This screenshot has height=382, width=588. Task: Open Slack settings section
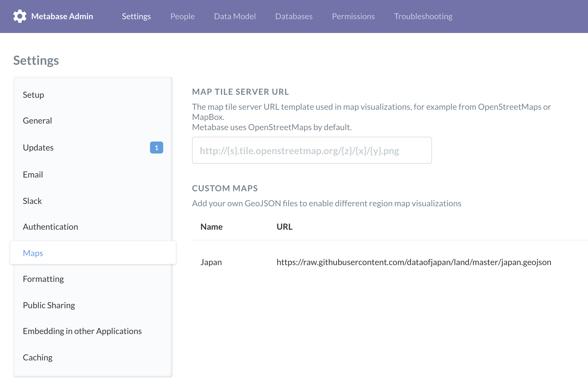pyautogui.click(x=32, y=201)
